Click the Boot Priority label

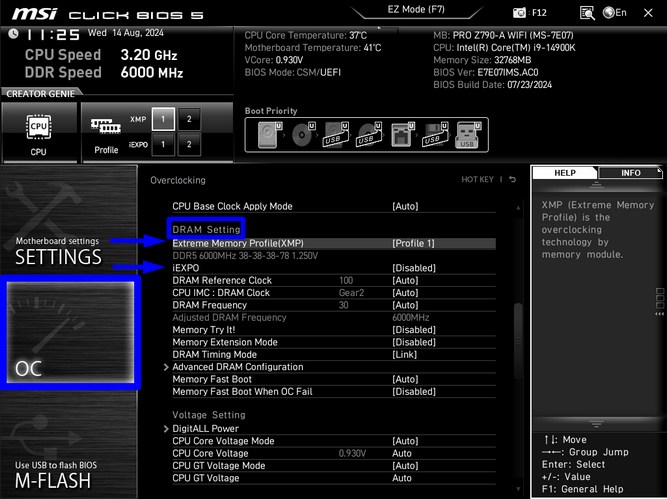coord(271,111)
